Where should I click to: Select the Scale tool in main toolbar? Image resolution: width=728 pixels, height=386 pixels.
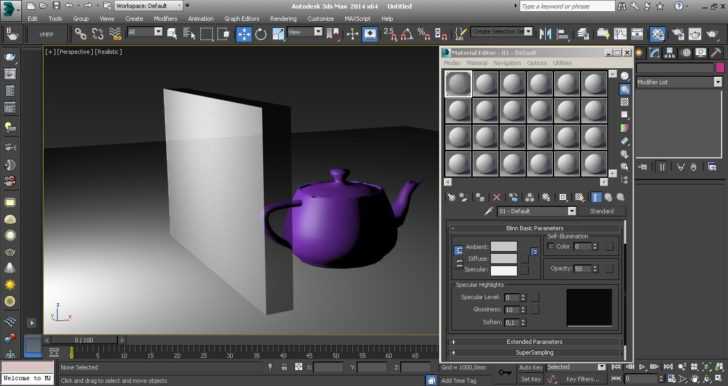coord(278,34)
